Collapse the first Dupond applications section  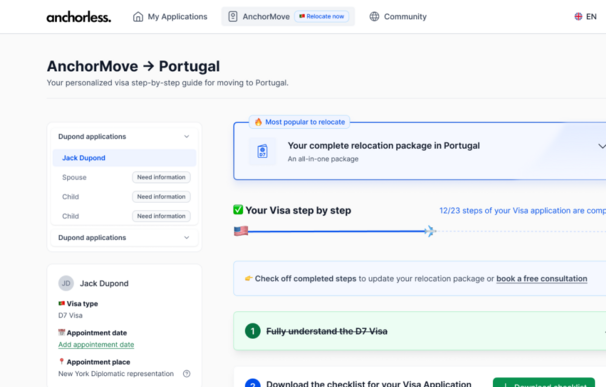[187, 136]
